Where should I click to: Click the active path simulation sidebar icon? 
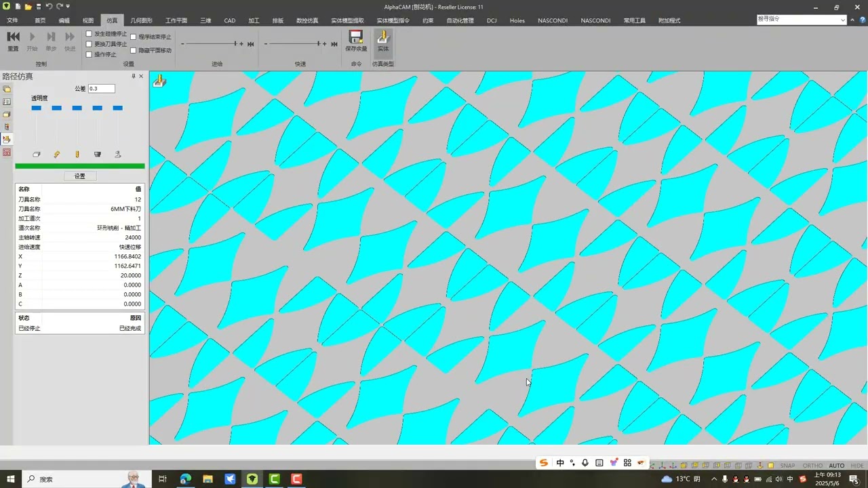[x=7, y=139]
